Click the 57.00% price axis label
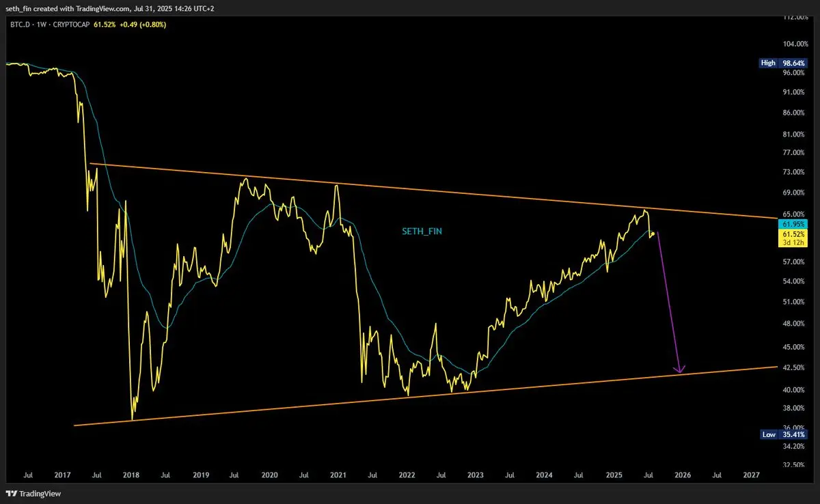Image resolution: width=820 pixels, height=504 pixels. click(795, 262)
